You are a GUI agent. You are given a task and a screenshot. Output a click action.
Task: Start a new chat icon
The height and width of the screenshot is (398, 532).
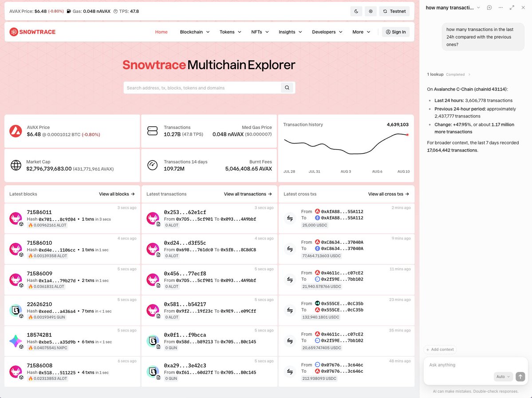click(489, 8)
